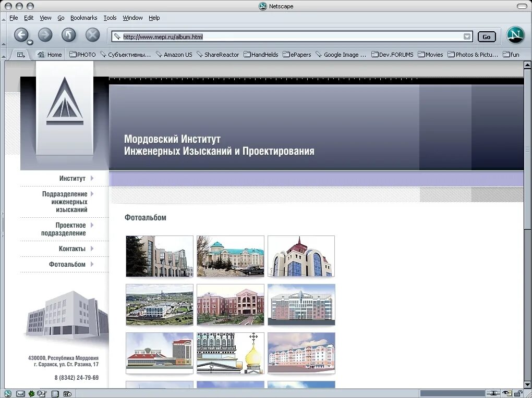The width and height of the screenshot is (532, 398).
Task: Expand the Институт menu arrow
Action: [92, 178]
